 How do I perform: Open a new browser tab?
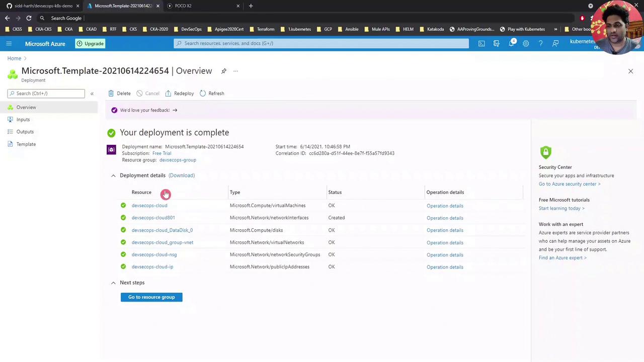click(251, 6)
